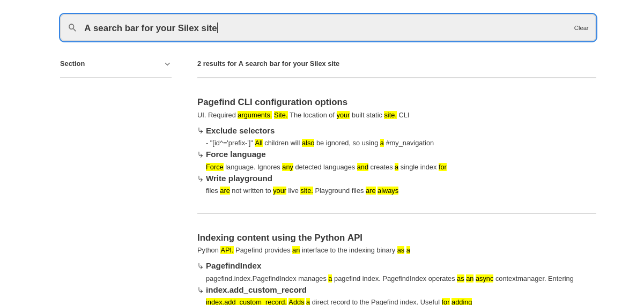Click the excerpt mentioning '#my_navigation'
Viewport: 644px width, 305px height.
tap(320, 143)
